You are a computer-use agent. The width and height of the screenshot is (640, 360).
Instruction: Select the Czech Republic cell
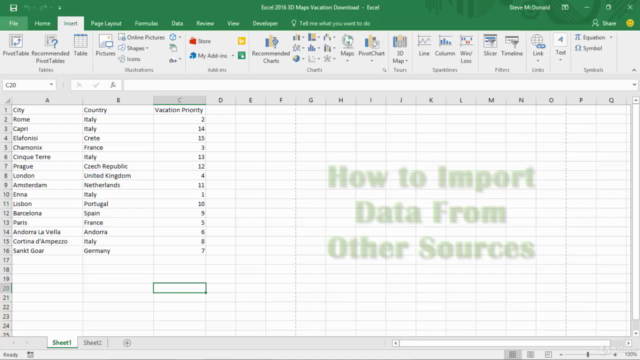(118, 166)
